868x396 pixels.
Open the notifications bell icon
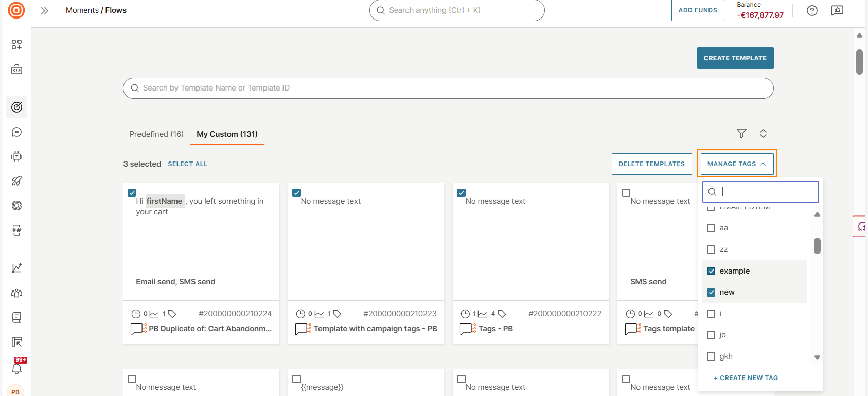(x=16, y=369)
